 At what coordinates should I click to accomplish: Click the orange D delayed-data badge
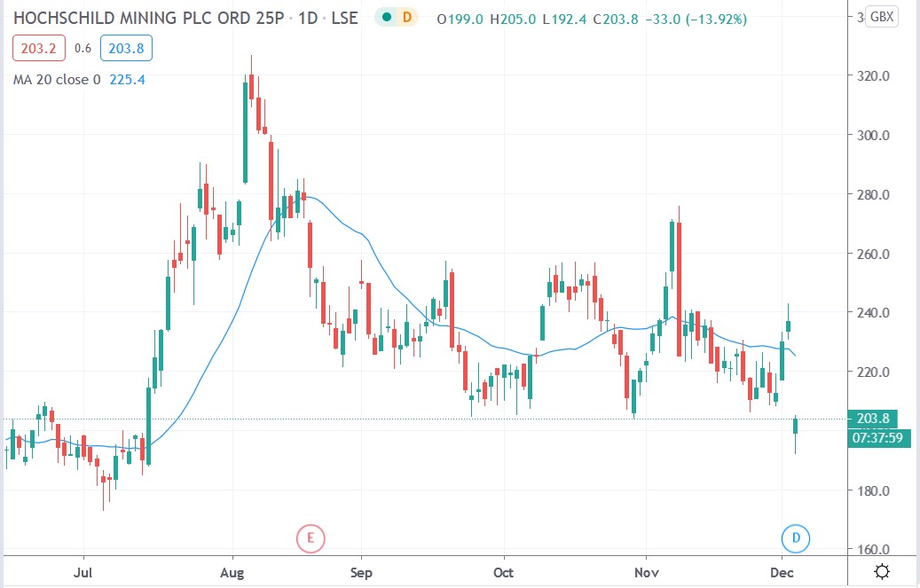[x=406, y=18]
